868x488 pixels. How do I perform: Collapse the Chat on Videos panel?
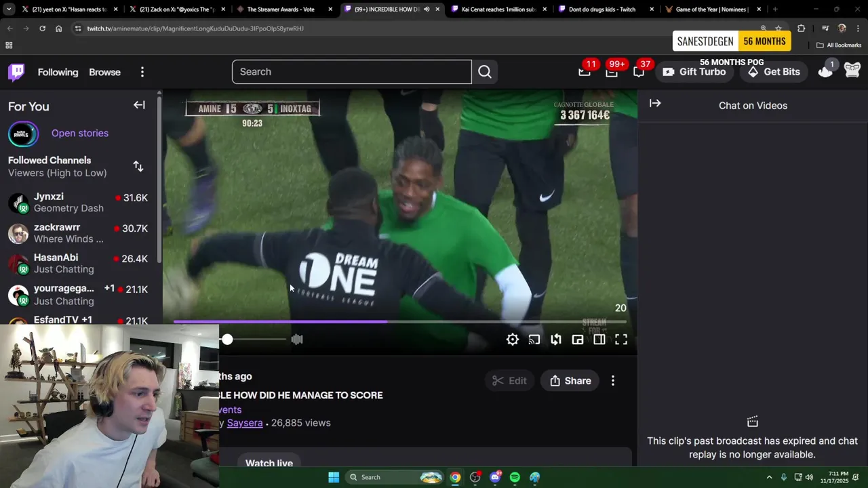[x=655, y=103]
